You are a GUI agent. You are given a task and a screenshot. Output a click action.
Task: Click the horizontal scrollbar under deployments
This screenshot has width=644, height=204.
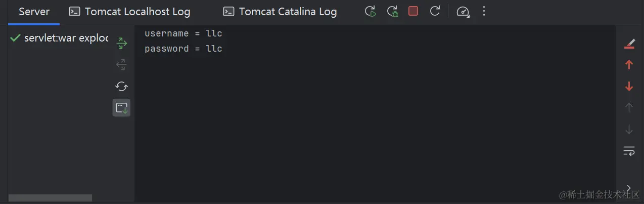click(x=50, y=198)
